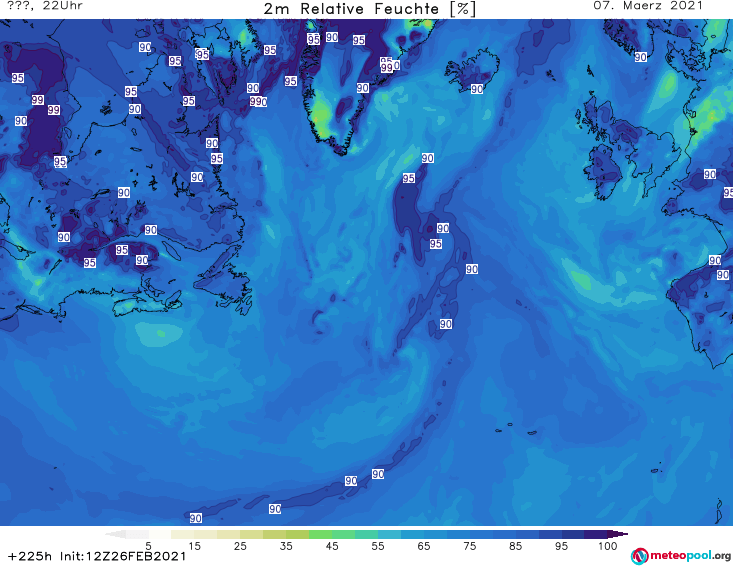Click the legend value "25"
Screen dimensions: 733x566
coord(240,546)
